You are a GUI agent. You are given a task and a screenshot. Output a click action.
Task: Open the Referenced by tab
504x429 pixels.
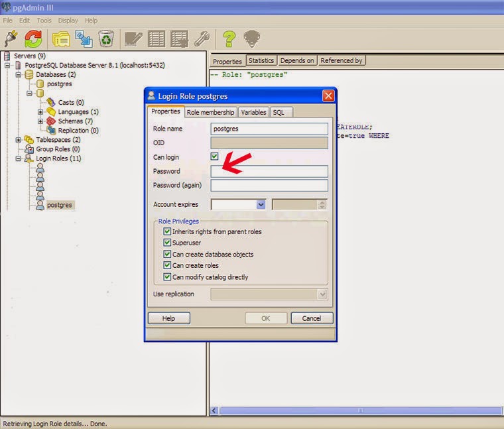342,60
